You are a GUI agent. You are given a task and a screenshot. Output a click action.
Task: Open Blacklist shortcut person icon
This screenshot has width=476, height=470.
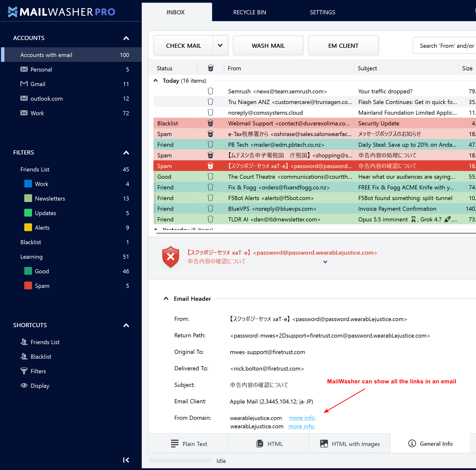pyautogui.click(x=24, y=356)
